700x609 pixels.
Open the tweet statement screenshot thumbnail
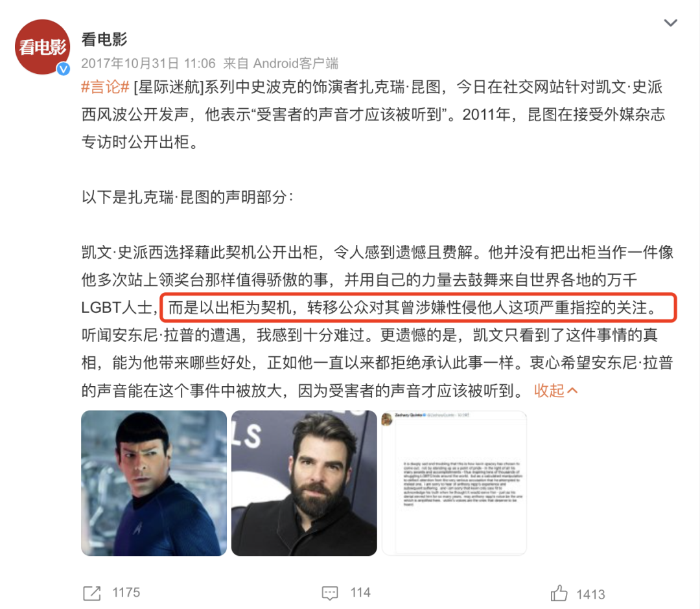[x=454, y=483]
